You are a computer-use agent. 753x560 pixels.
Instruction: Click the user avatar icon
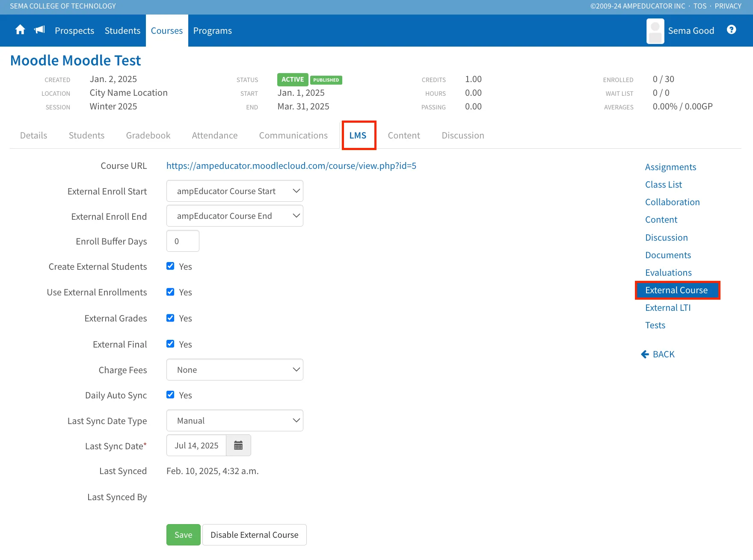point(655,31)
